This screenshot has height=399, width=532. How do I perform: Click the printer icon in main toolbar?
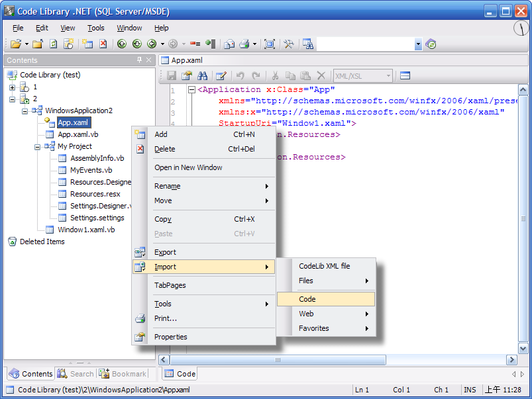(x=244, y=44)
